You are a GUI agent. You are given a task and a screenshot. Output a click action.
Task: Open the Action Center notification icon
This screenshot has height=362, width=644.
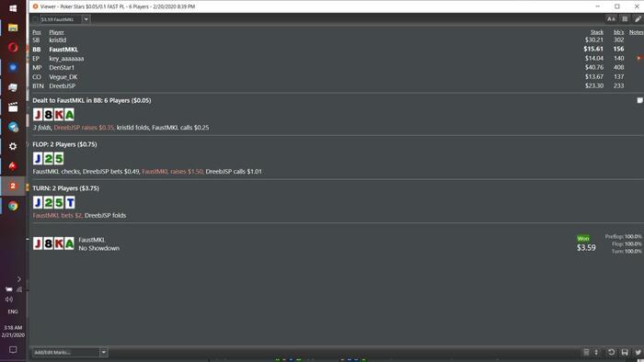click(13, 350)
